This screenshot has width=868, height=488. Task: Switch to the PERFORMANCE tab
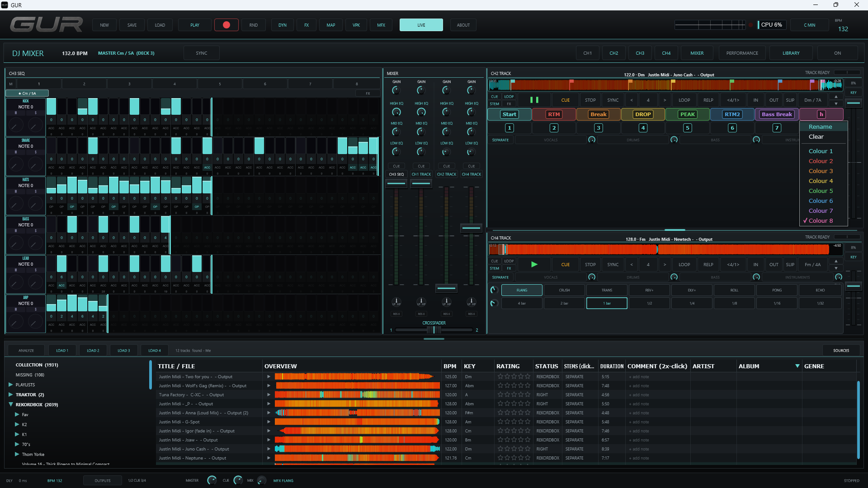tap(742, 53)
